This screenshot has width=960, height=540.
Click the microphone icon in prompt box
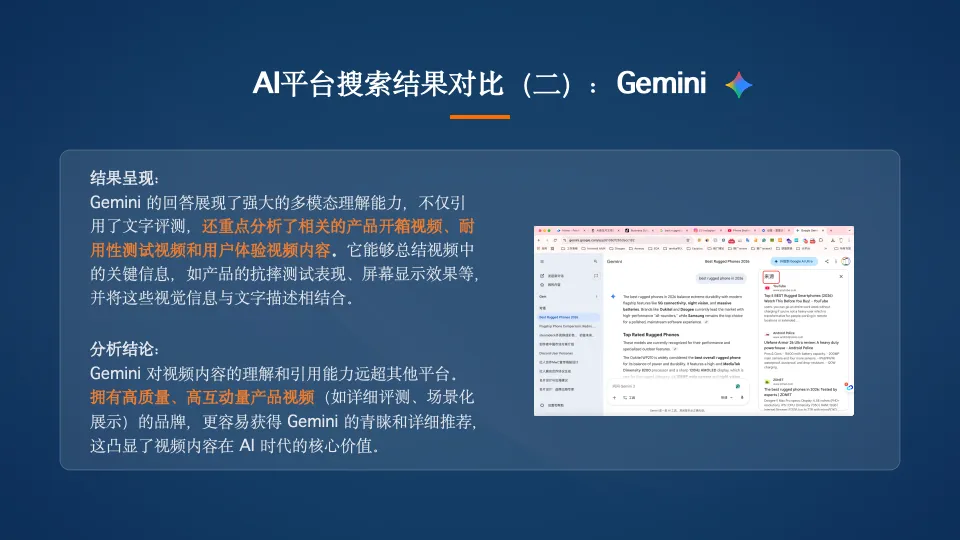click(742, 397)
